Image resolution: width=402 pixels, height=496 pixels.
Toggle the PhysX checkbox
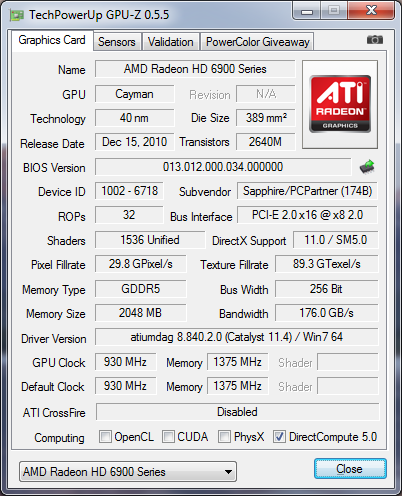tap(224, 436)
